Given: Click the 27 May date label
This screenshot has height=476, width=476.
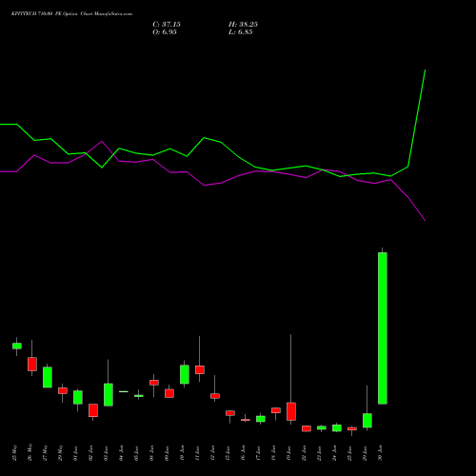Looking at the screenshot, I should coord(46,453).
